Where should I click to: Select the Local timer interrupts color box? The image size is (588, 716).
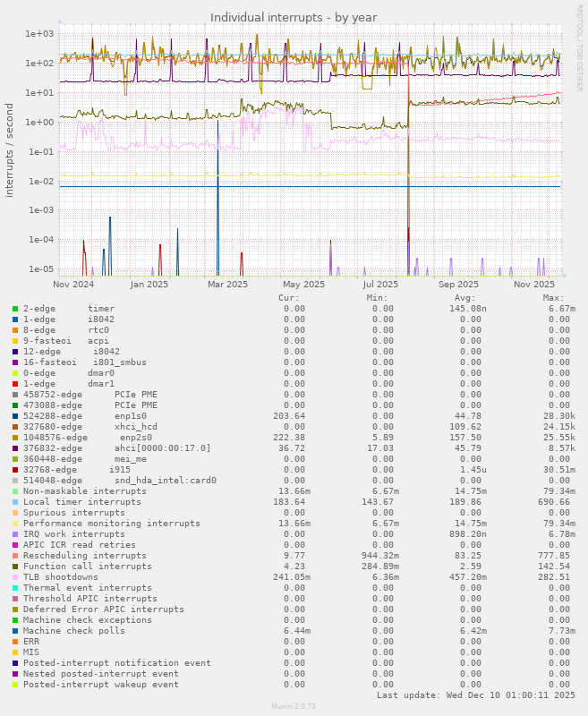pos(15,501)
